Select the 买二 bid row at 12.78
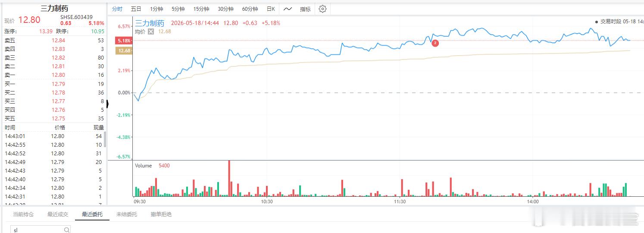 54,92
